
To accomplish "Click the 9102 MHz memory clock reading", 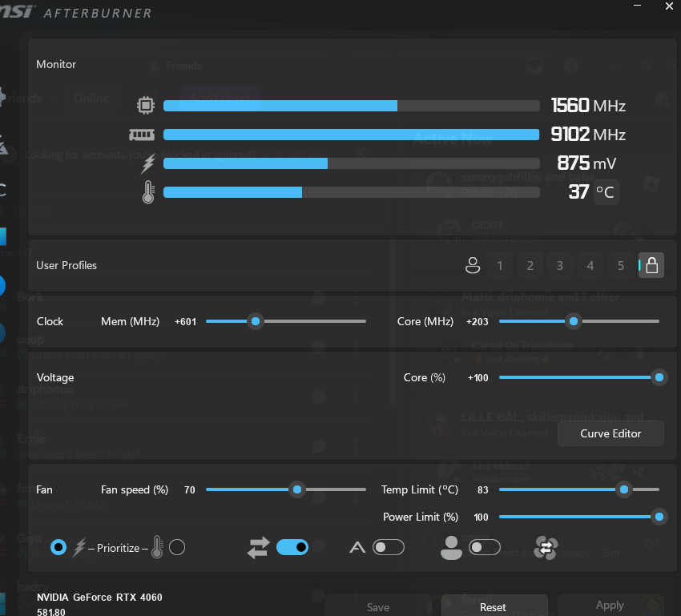I will pos(588,134).
